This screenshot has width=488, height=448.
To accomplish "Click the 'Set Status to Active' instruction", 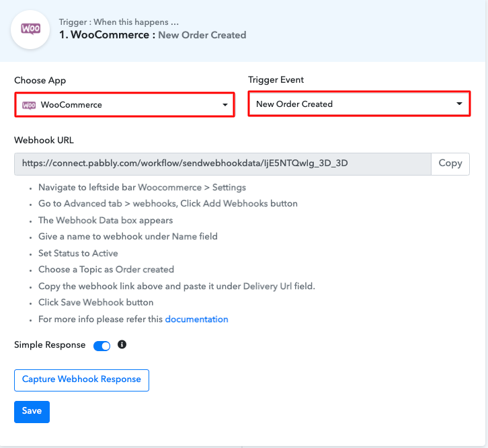I will click(78, 253).
